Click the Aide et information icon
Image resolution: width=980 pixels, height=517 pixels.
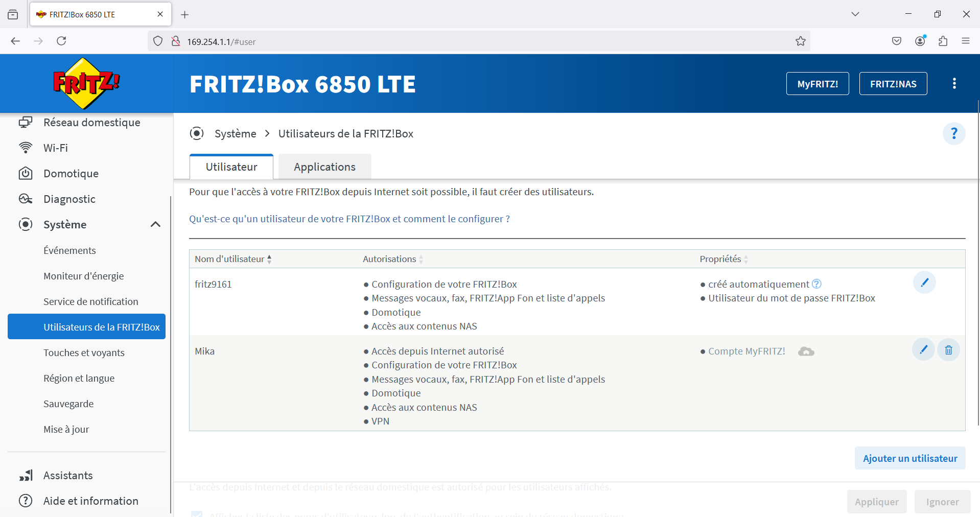click(26, 501)
